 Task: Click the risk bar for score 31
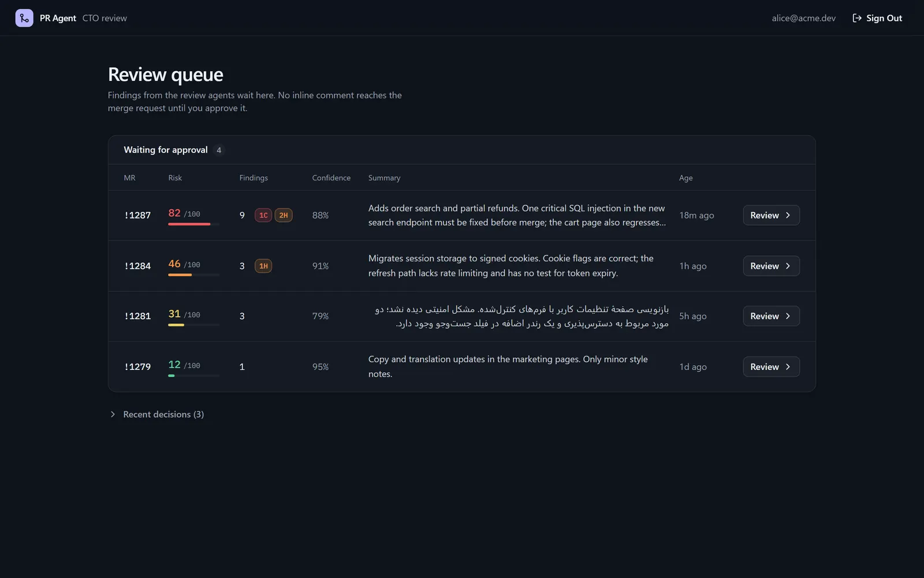click(193, 325)
